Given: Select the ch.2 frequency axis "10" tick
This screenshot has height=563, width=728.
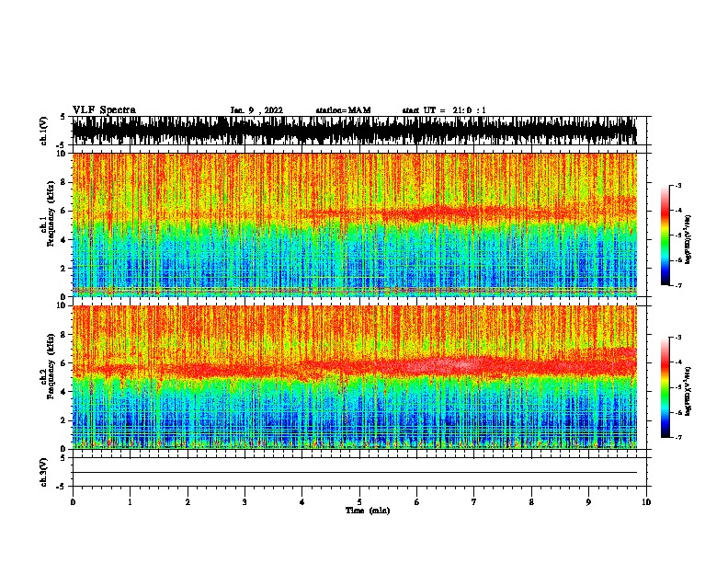Looking at the screenshot, I should [x=61, y=306].
